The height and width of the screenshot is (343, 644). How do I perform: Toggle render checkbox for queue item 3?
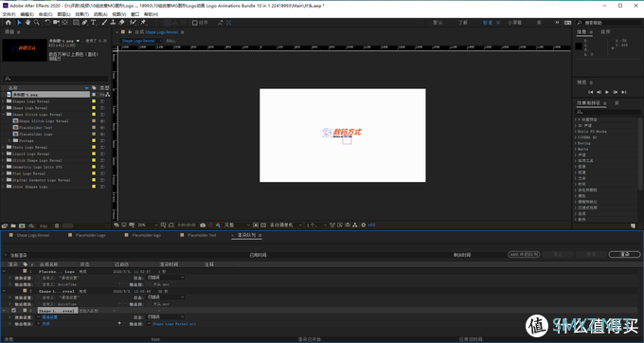click(x=14, y=311)
